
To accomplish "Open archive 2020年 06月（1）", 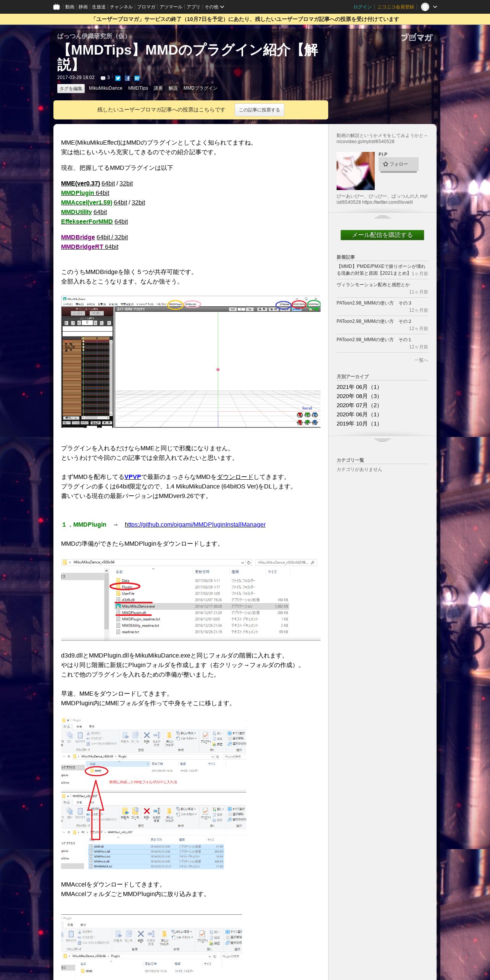I will (x=359, y=414).
